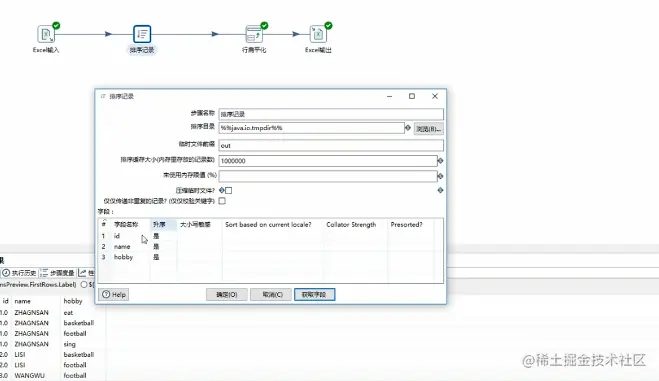Click 临时文件前缀 field containing out

point(331,145)
